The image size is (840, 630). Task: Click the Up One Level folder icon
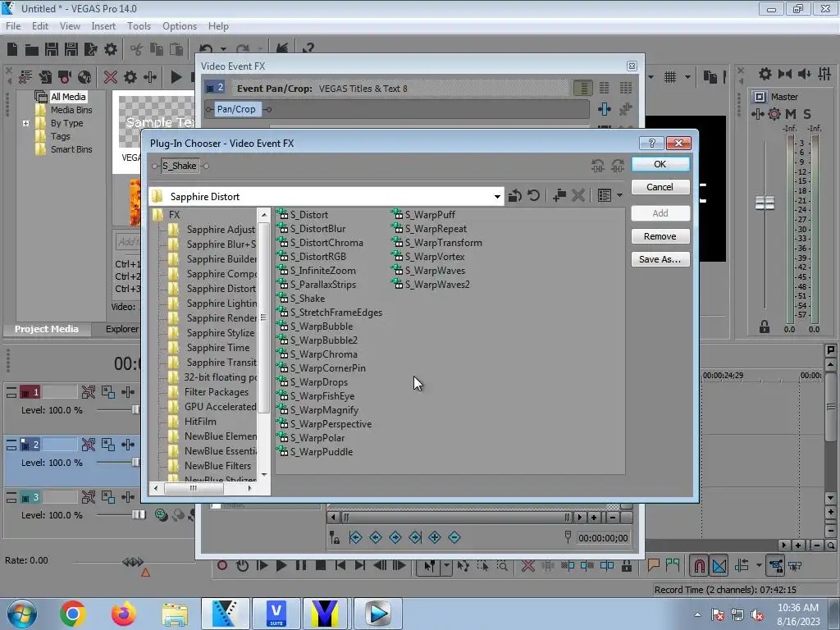(x=515, y=195)
